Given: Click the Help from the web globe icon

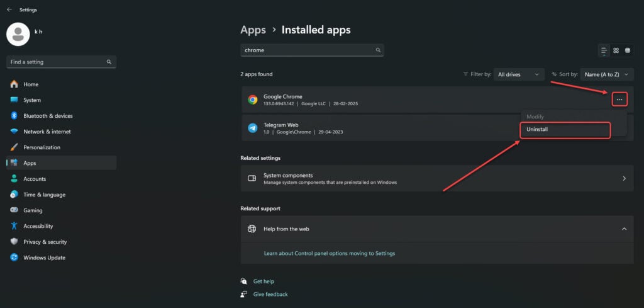Looking at the screenshot, I should click(x=252, y=229).
